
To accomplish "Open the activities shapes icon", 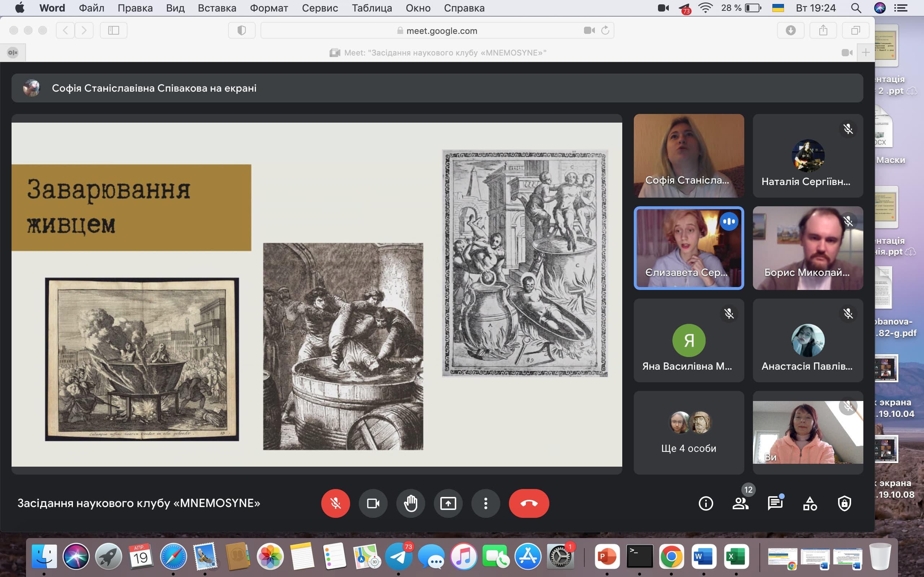I will pos(810,503).
